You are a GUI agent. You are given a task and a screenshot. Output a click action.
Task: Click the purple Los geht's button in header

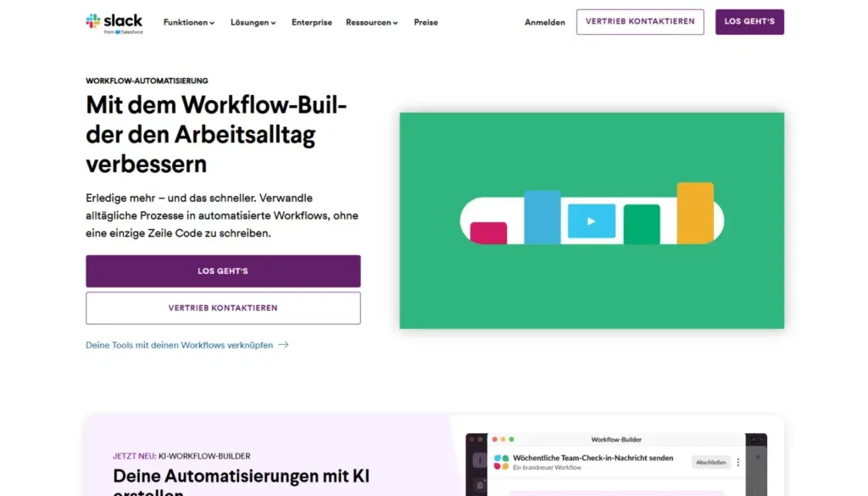click(749, 22)
